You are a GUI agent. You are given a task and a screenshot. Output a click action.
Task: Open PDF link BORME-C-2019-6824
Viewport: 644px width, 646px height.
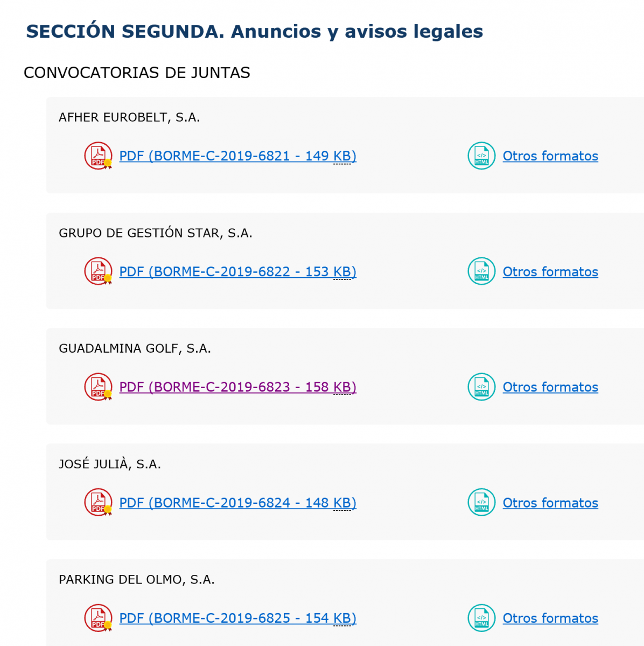(x=237, y=503)
